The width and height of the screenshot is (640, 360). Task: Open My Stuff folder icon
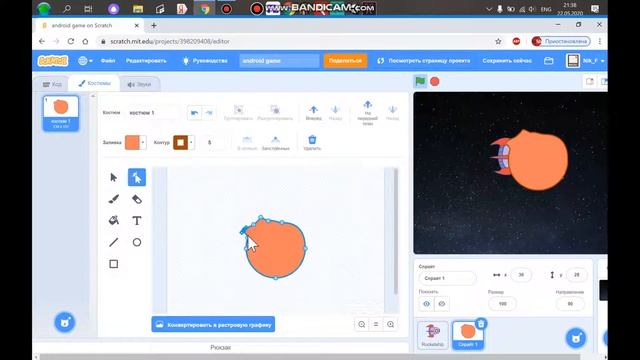click(549, 61)
